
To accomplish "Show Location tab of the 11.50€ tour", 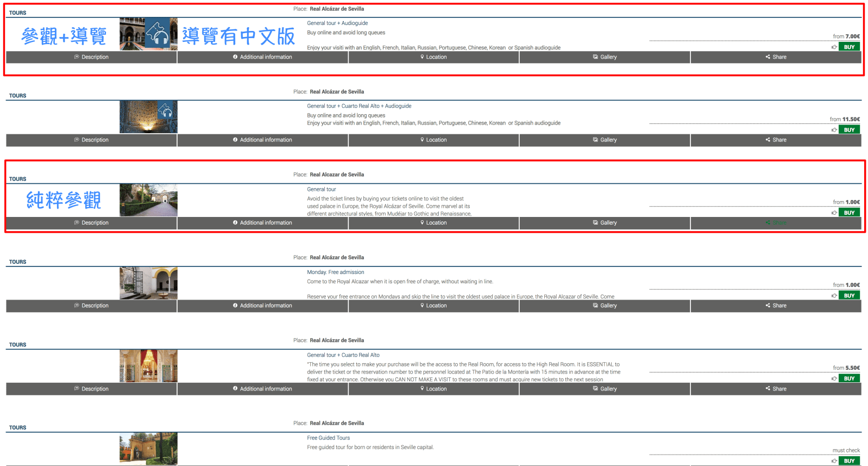I will coord(433,140).
